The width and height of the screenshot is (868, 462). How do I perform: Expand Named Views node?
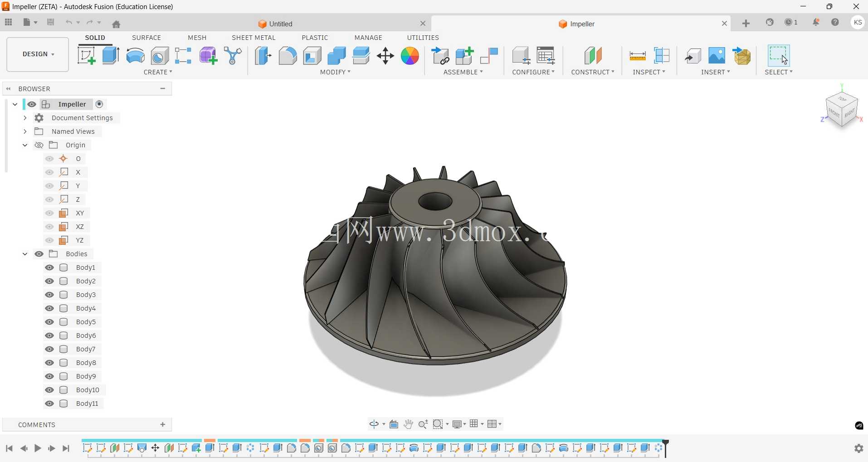[x=25, y=131]
